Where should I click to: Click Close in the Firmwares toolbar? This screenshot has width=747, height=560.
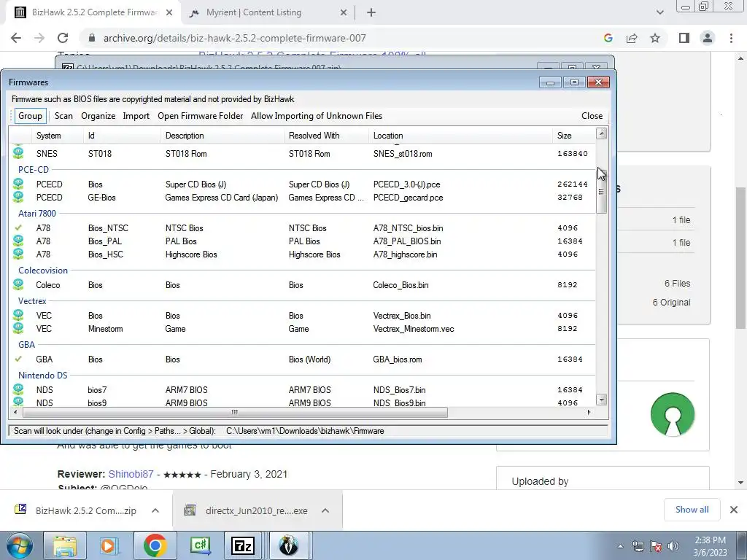click(592, 116)
